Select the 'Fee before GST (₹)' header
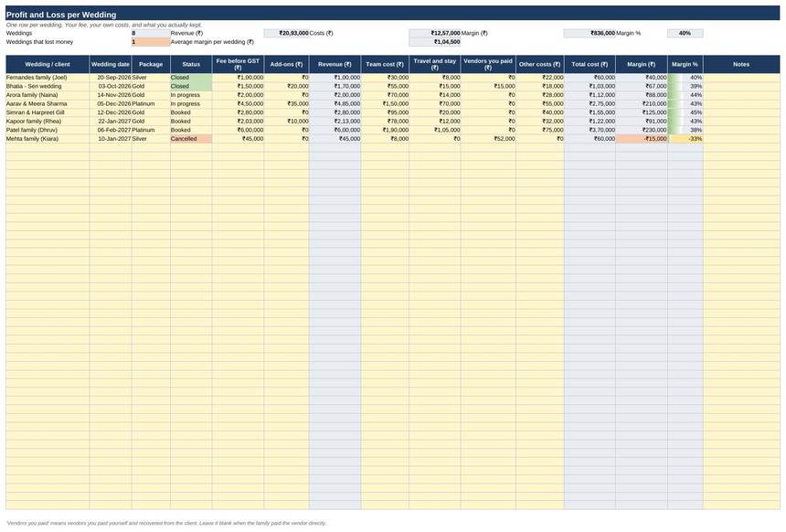The image size is (786, 532). 239,64
